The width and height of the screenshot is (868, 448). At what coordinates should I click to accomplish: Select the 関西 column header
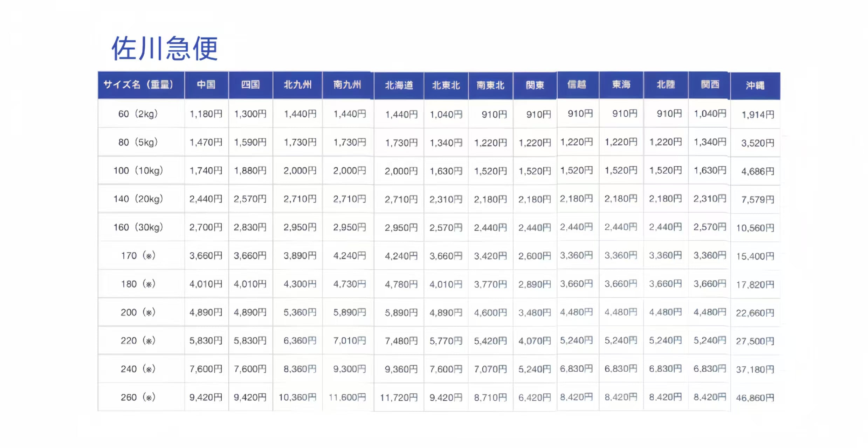tap(710, 85)
